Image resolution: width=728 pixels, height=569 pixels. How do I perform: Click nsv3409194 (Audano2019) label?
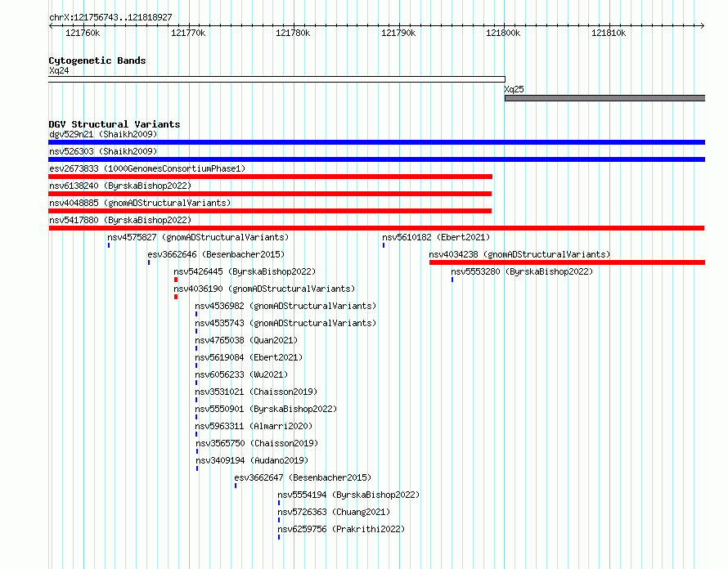click(252, 460)
